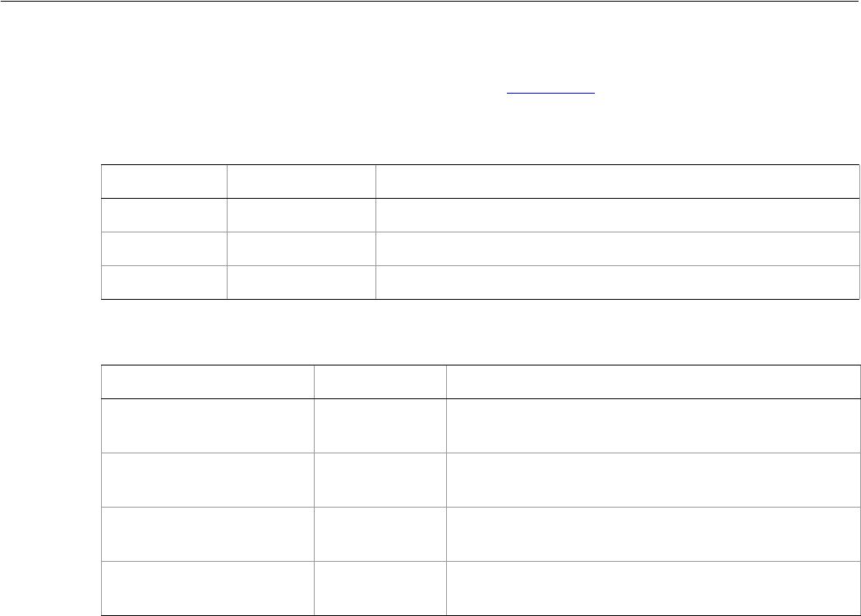This screenshot has height=616, width=861.
Task: Click second body row, middle column of lower table
Action: (x=380, y=480)
